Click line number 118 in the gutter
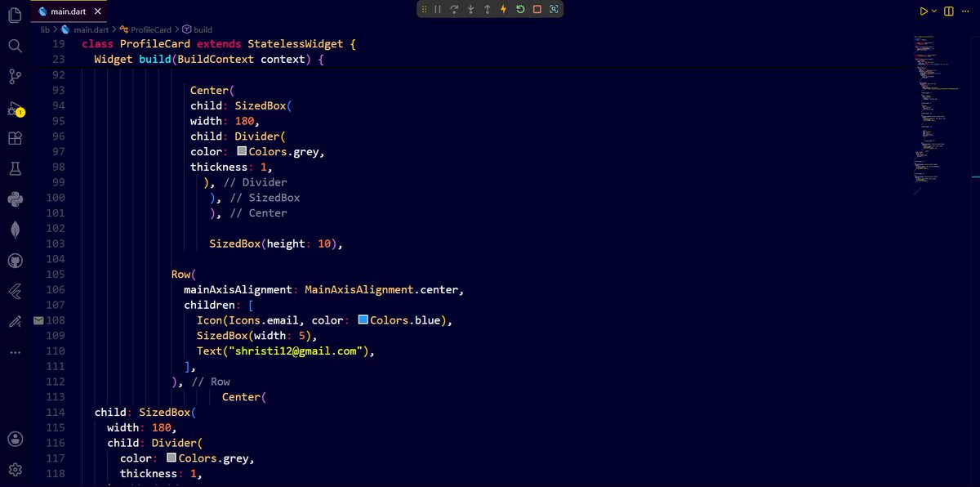Screen dimensions: 980x487 tap(55, 474)
